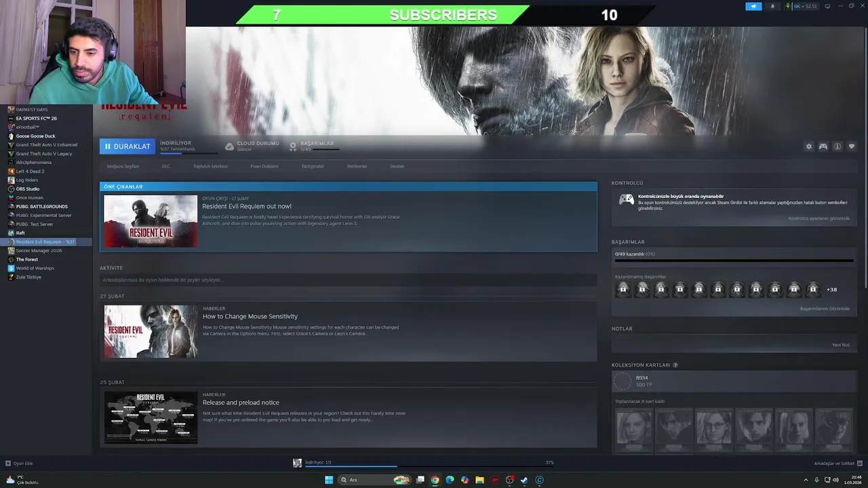
Task: Open 'How to Change Mouse Sensitivity' article
Action: pyautogui.click(x=250, y=317)
